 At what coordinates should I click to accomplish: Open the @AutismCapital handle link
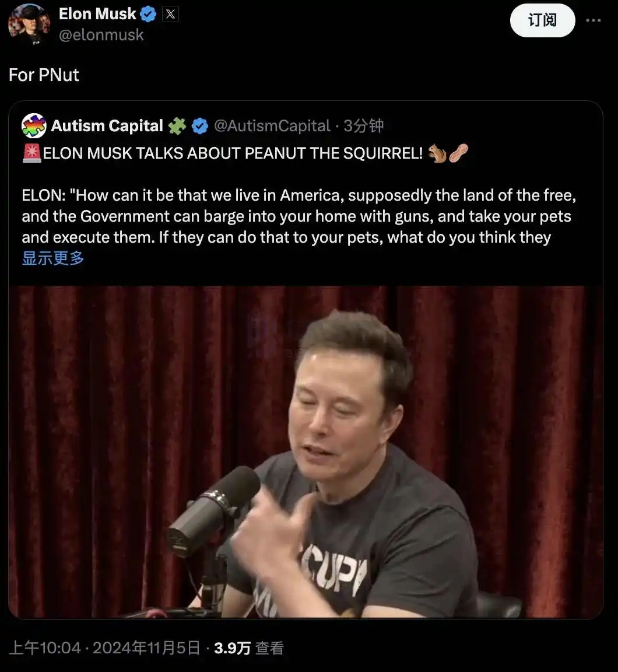pos(272,126)
